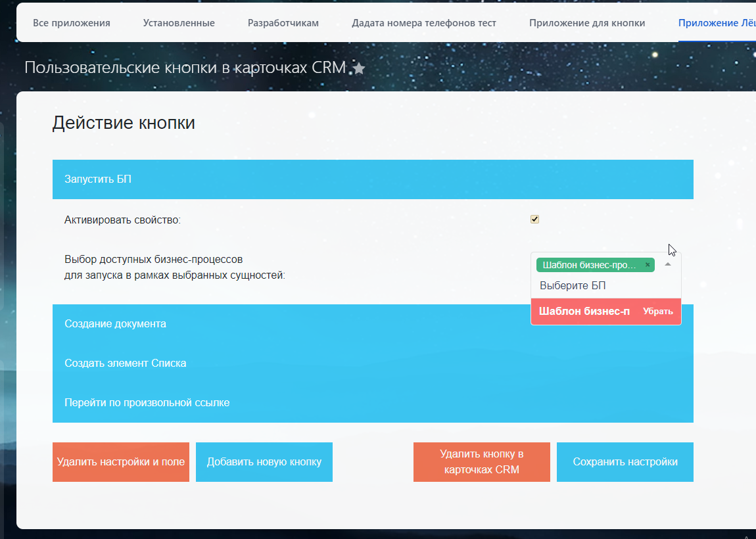Click 'Добавить новую кнопку' button
This screenshot has width=756, height=539.
pyautogui.click(x=264, y=462)
